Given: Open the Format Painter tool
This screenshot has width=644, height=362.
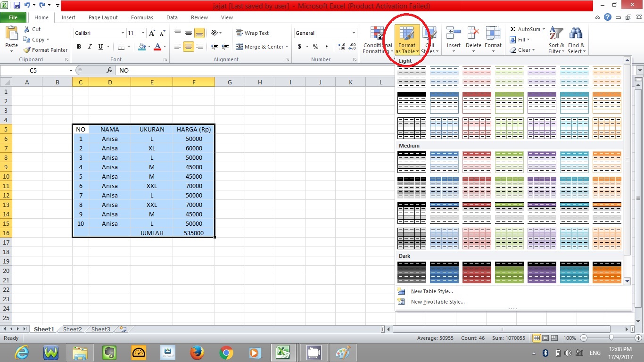Looking at the screenshot, I should tap(45, 50).
